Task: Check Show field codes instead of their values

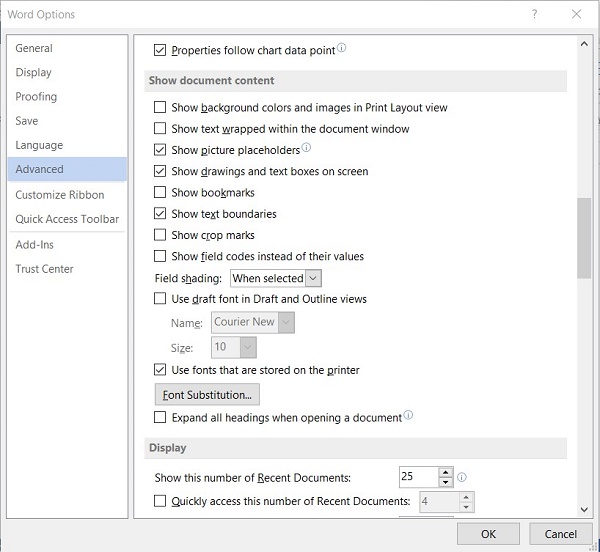Action: [160, 256]
